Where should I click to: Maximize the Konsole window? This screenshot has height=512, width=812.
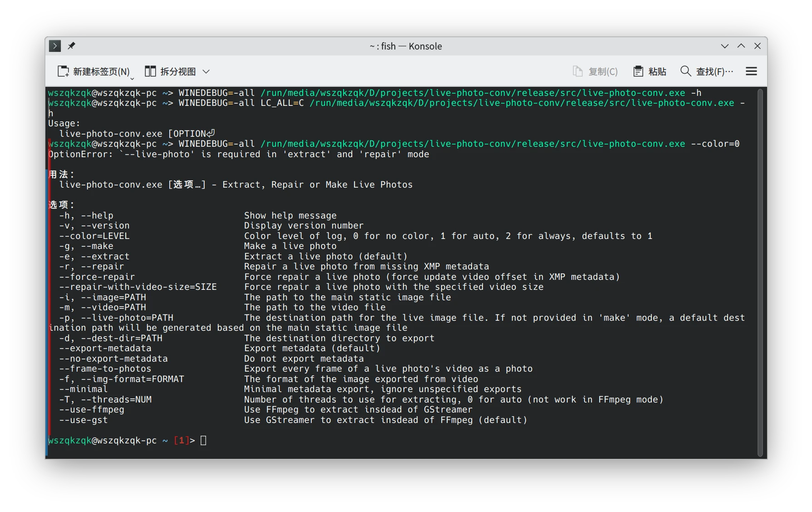click(x=741, y=46)
